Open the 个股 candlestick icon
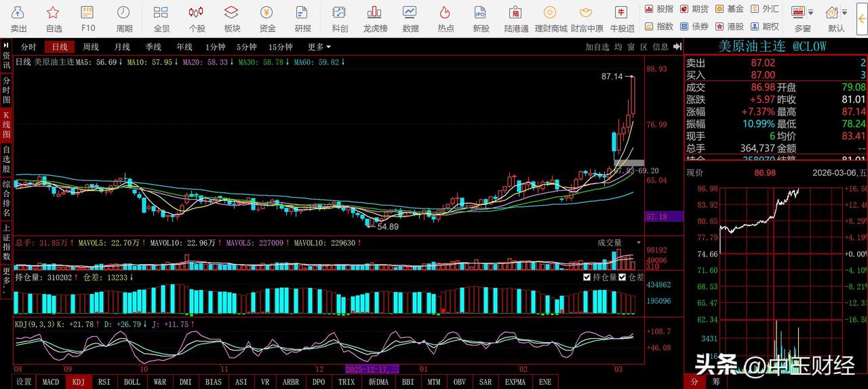868x389 pixels. 197,19
